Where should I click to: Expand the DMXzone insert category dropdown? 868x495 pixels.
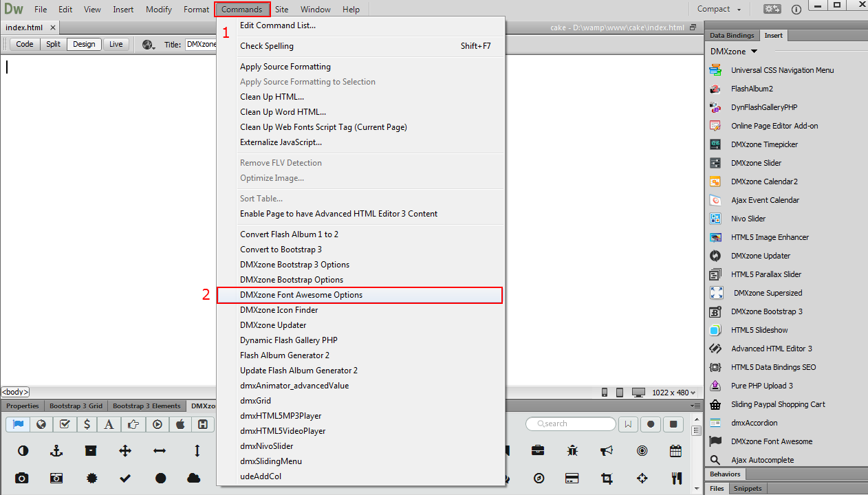(734, 52)
